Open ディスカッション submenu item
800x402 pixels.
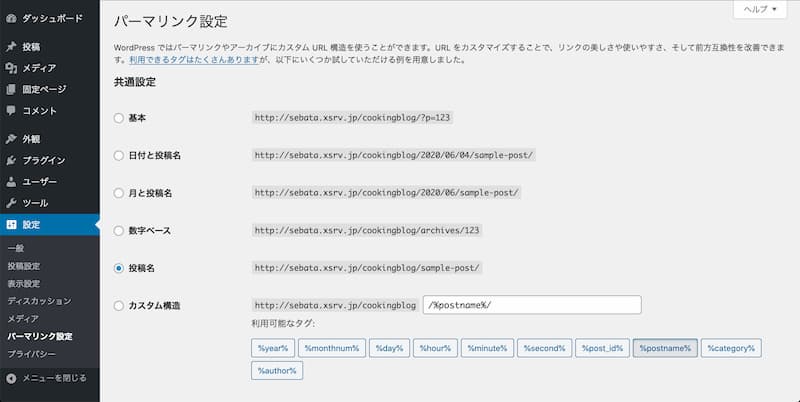tap(40, 301)
